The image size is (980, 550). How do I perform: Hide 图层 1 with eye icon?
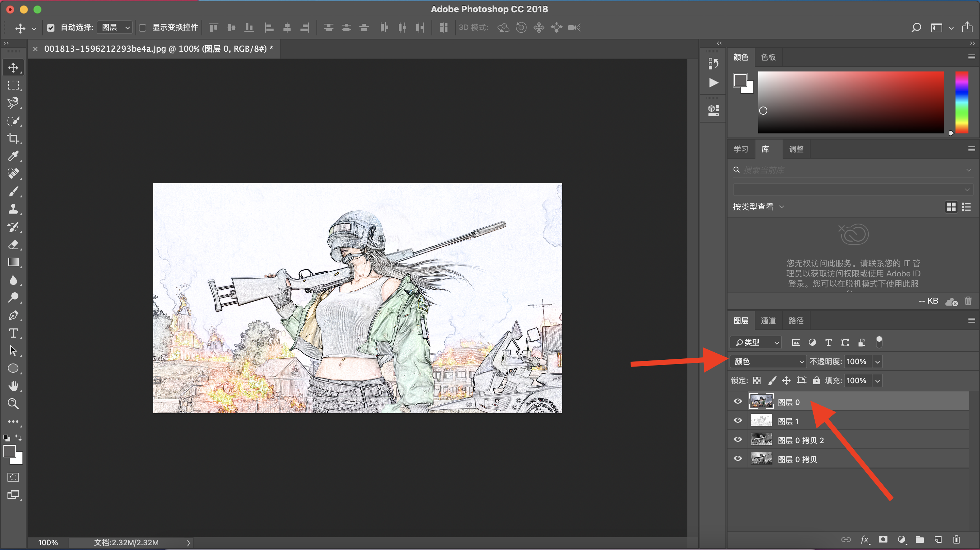(x=738, y=420)
